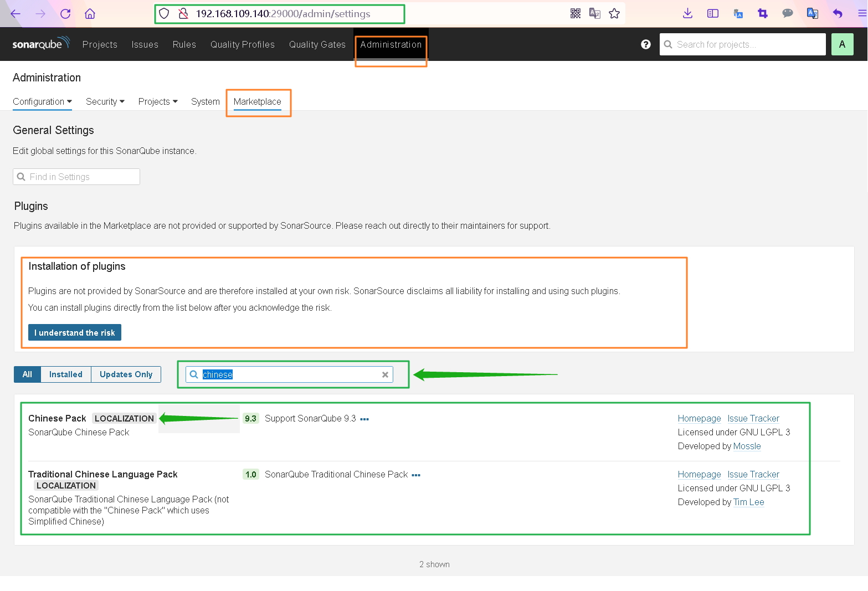Open Traditional Chinese Pack Homepage link
868x591 pixels.
pos(700,474)
